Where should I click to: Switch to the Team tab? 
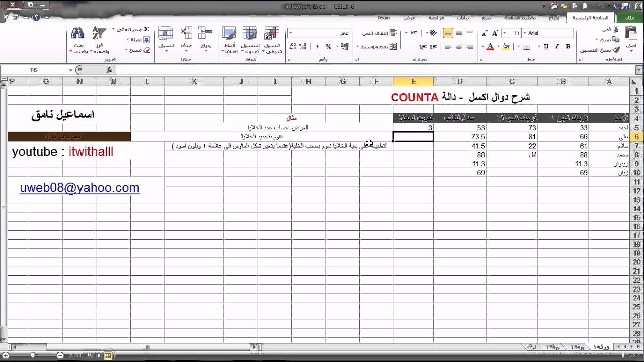pyautogui.click(x=384, y=18)
